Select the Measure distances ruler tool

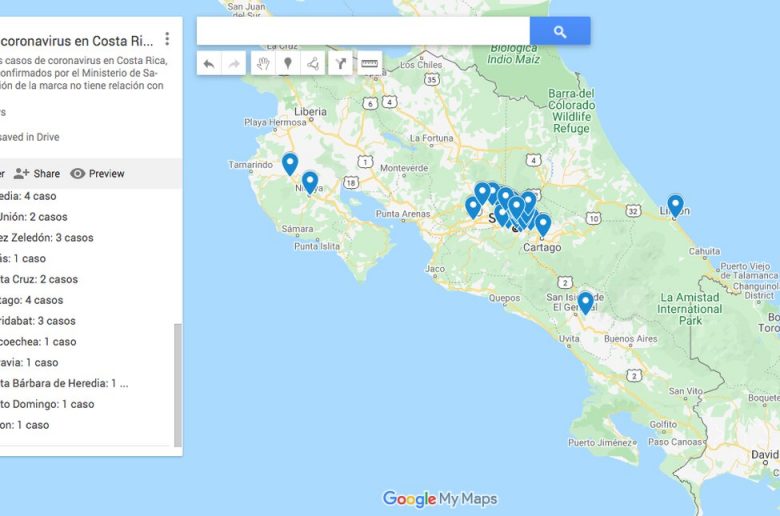(369, 64)
